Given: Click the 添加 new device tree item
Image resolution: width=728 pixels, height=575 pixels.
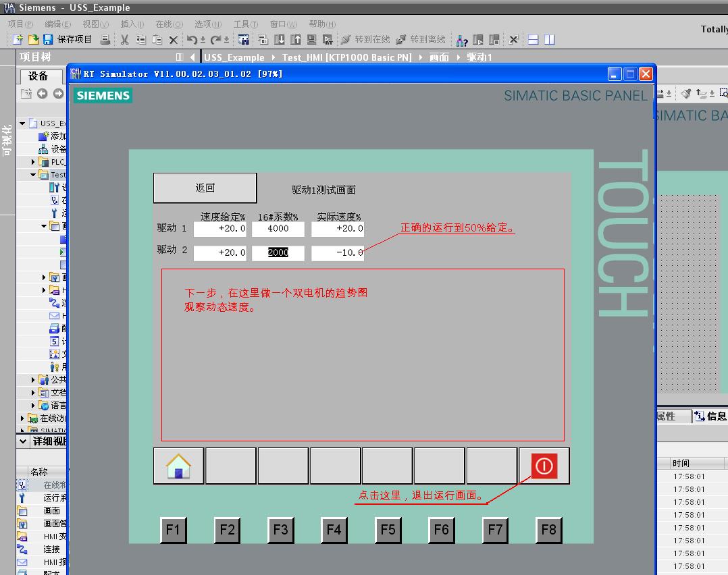Looking at the screenshot, I should coord(53,136).
